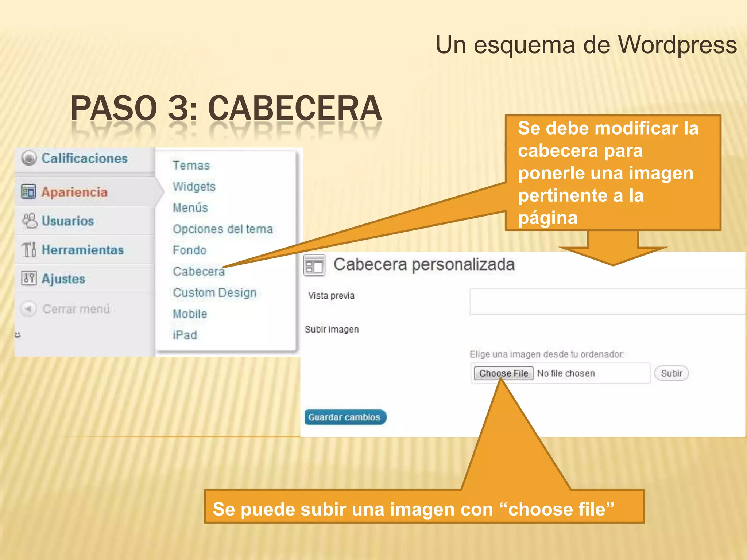The image size is (747, 560).
Task: Click the Ajustes settings icon
Action: [x=29, y=278]
